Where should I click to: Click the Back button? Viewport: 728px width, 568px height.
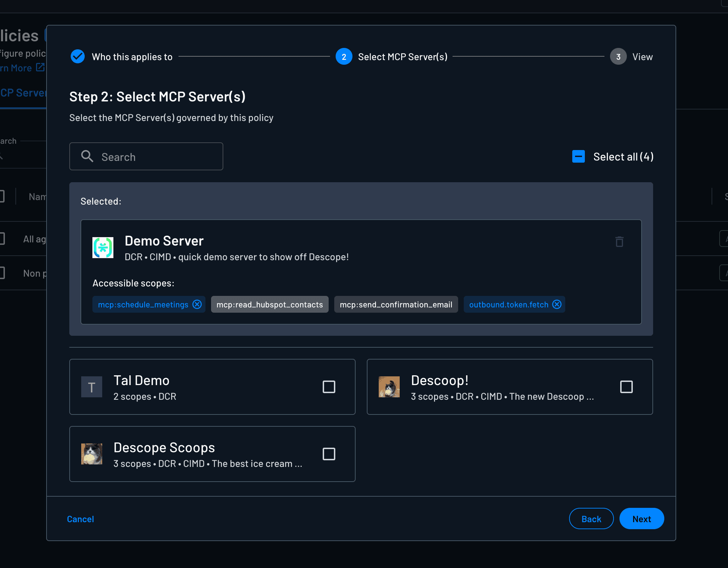coord(591,519)
